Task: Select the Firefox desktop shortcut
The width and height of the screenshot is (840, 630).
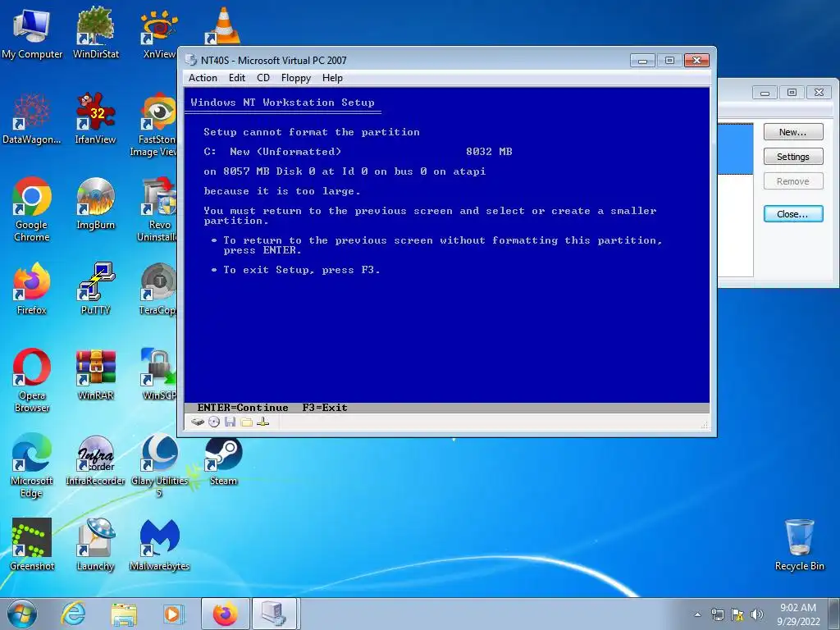Action: [32, 290]
